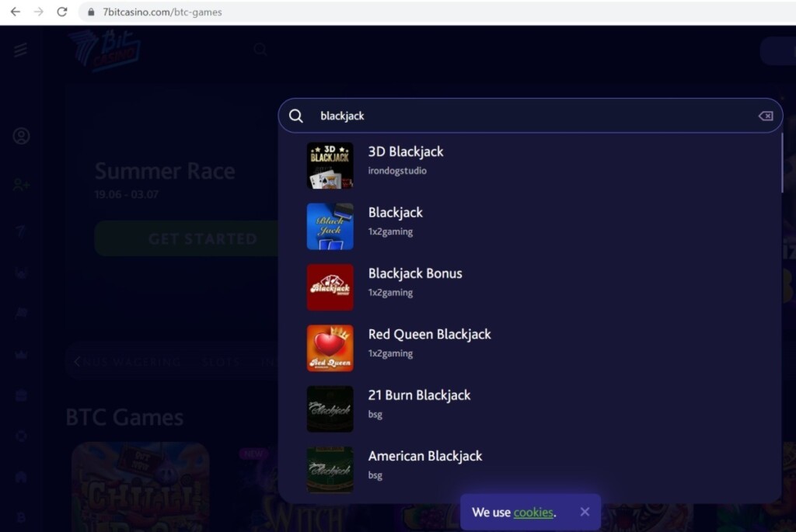The image size is (796, 532).
Task: Open the 21 Burn Blackjack thumbnail
Action: (x=330, y=409)
